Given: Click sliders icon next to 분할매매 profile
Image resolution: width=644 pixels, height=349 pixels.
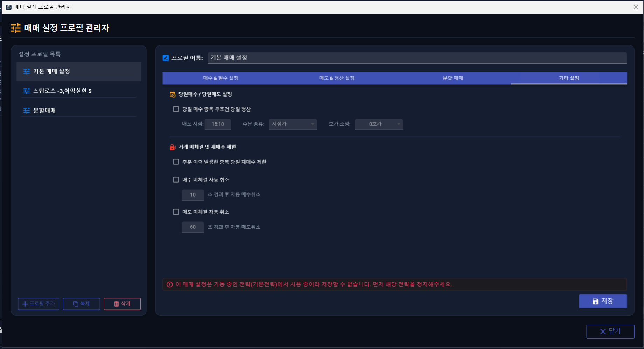Looking at the screenshot, I should click(x=27, y=111).
